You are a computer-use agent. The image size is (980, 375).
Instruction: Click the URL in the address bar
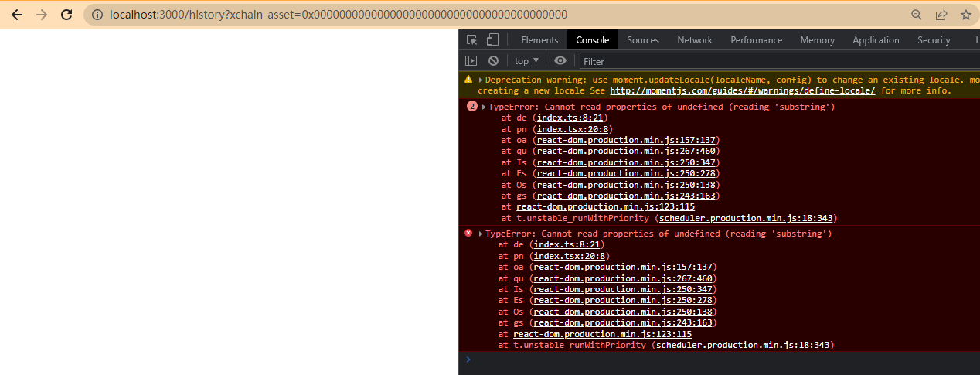pos(339,15)
